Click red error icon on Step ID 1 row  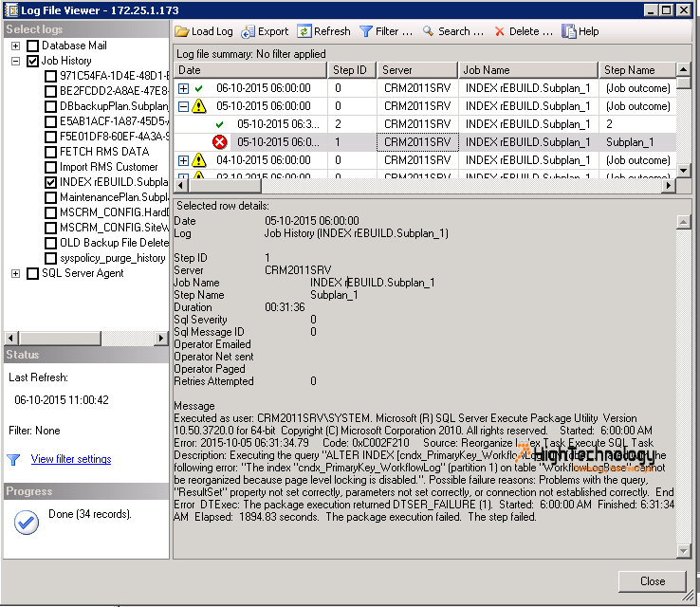click(219, 142)
